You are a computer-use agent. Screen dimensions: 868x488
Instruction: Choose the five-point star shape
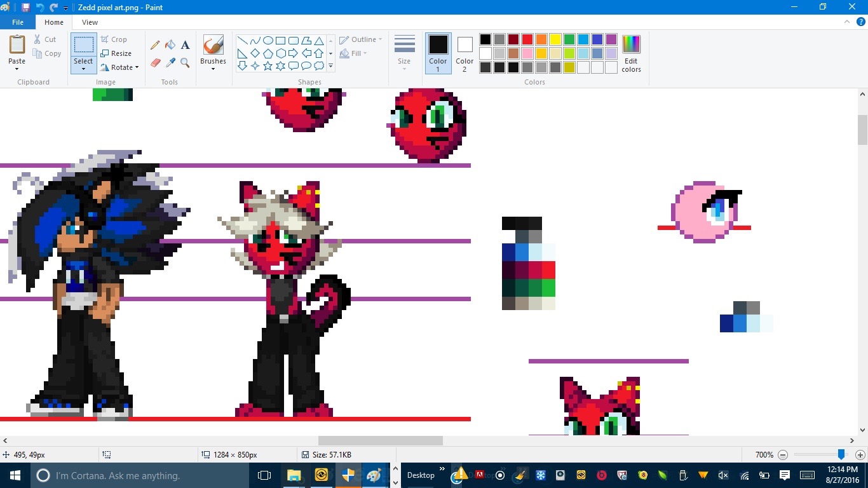268,66
